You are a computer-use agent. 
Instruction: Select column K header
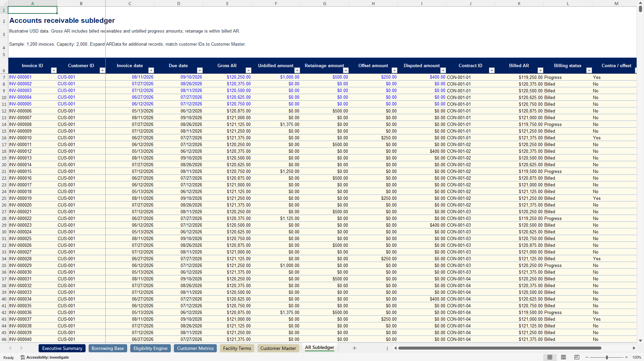519,3
